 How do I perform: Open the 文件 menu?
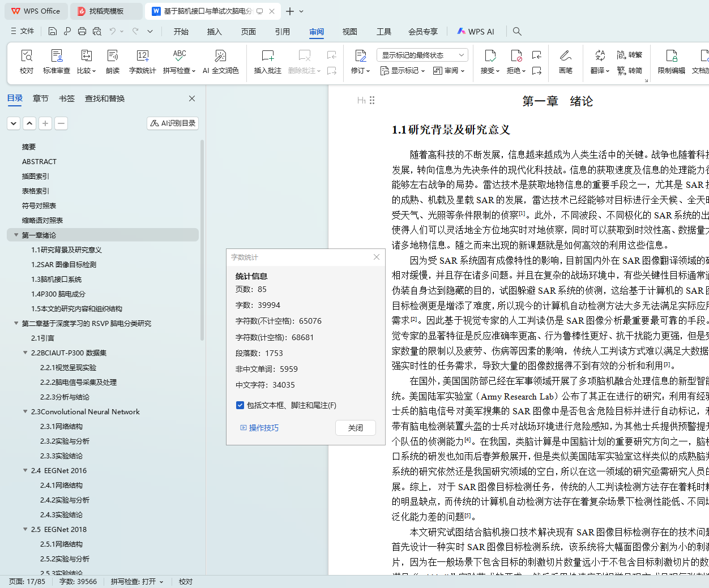22,31
